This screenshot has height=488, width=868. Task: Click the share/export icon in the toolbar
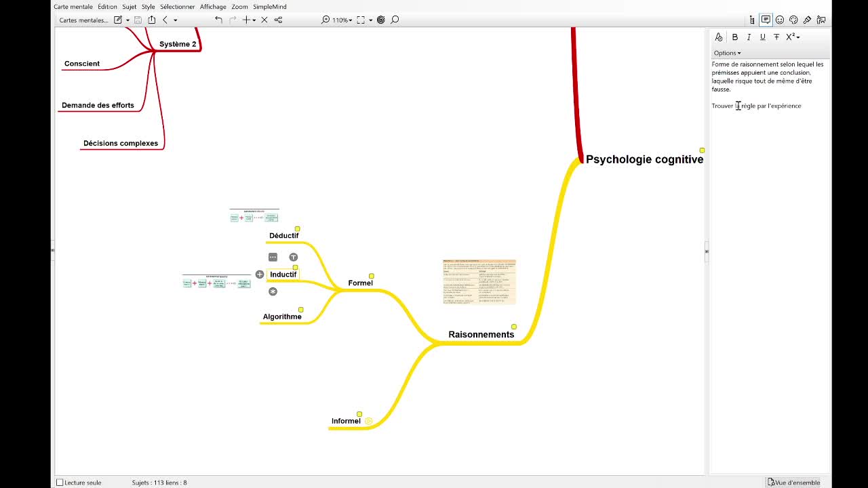(x=151, y=20)
